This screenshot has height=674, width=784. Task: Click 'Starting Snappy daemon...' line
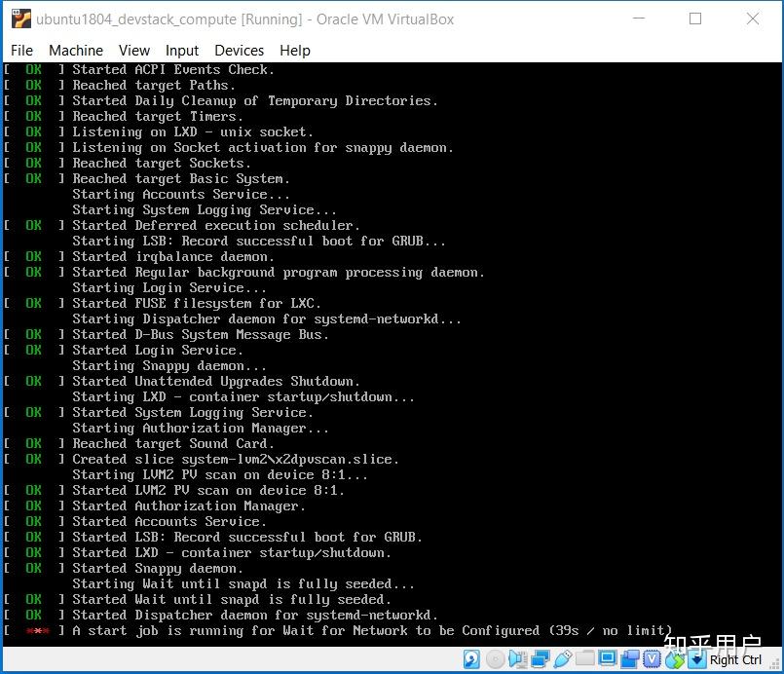(x=169, y=365)
